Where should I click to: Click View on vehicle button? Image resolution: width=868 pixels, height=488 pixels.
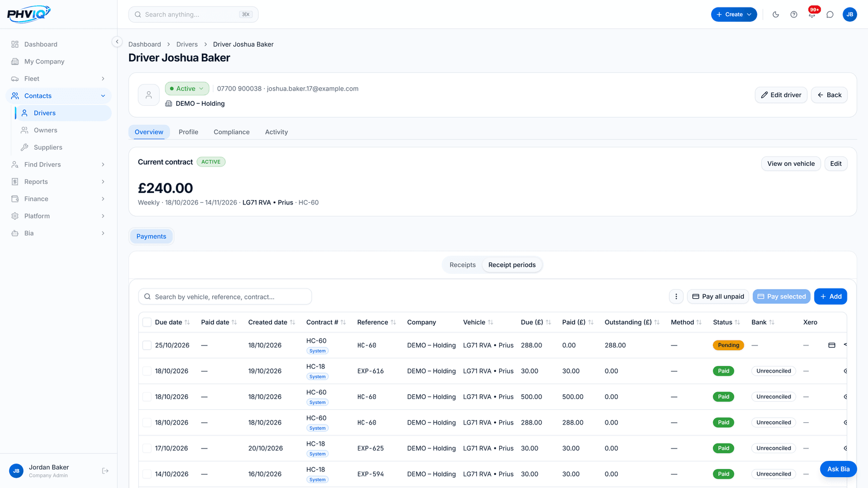click(x=791, y=164)
